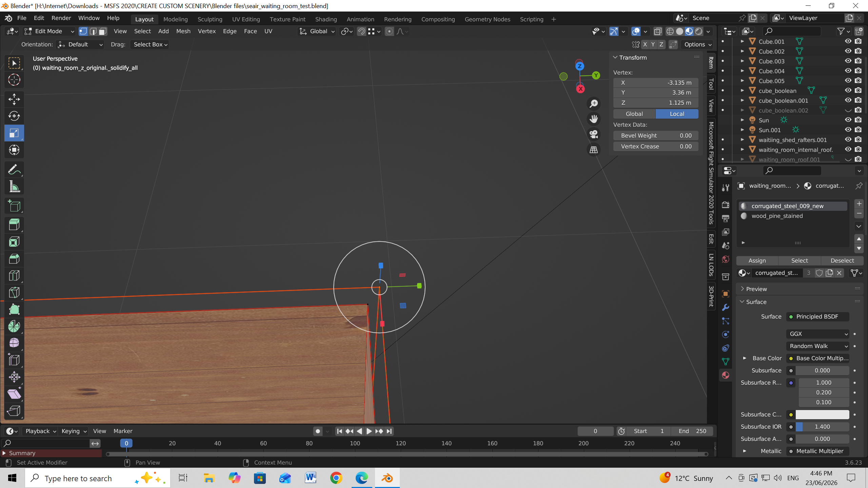Switch to wireframe shading
This screenshot has width=868, height=488.
(x=670, y=32)
